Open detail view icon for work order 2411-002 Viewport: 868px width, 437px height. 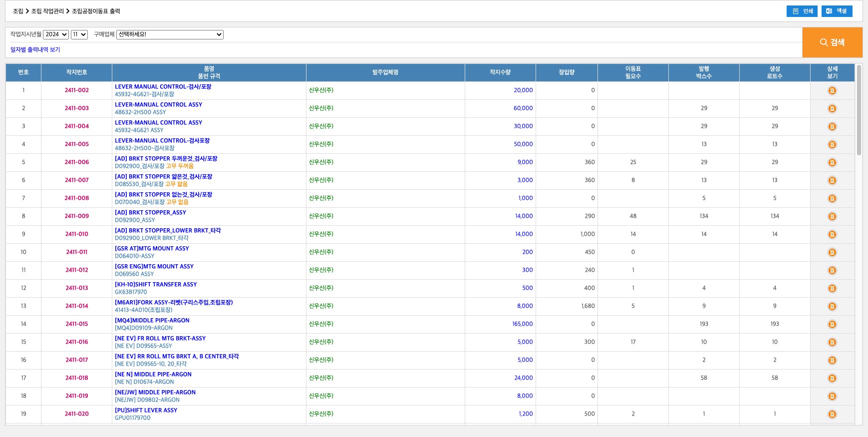(832, 90)
